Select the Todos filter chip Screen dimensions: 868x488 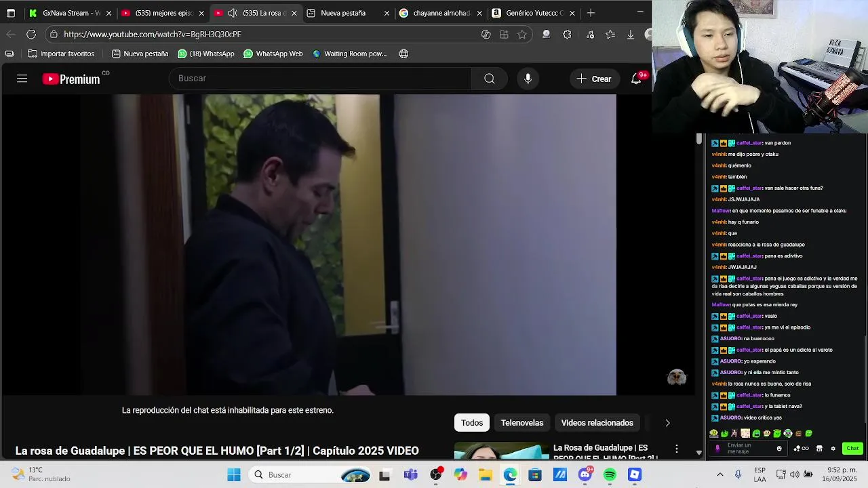(472, 423)
